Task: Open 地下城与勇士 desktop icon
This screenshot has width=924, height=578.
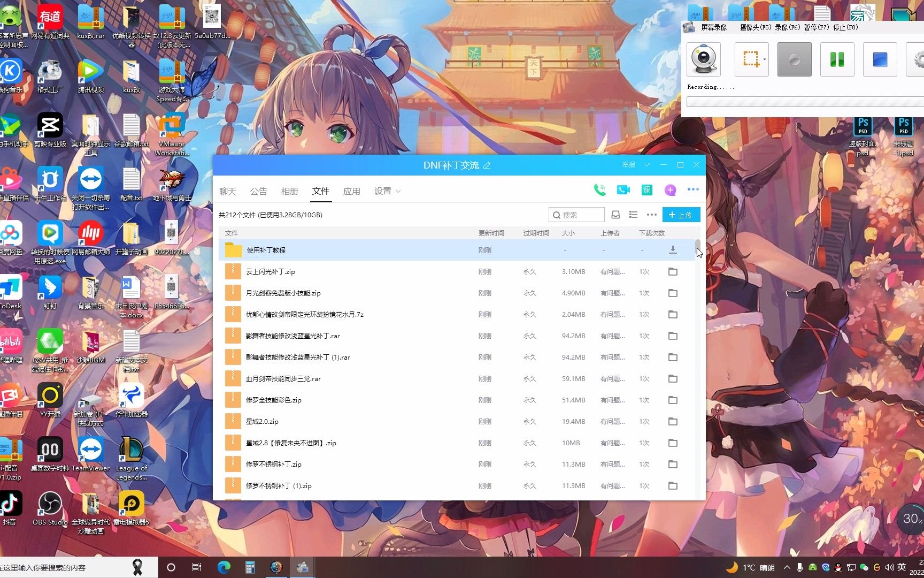Action: point(172,185)
